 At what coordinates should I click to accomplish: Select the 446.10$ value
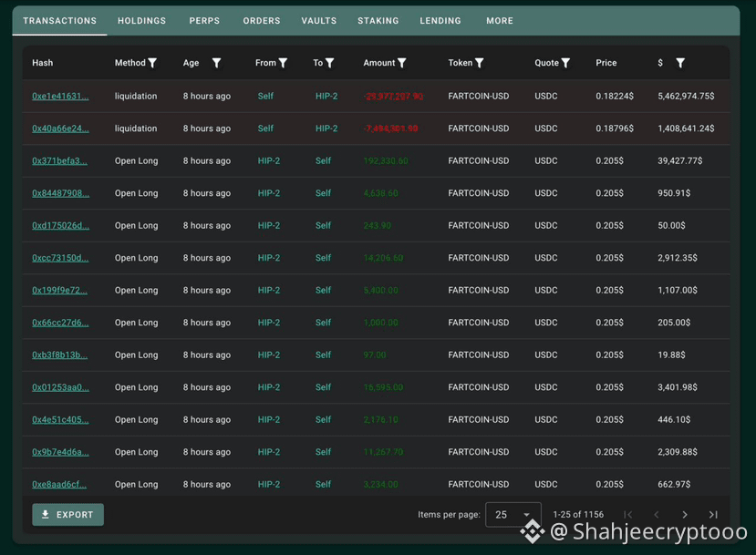coord(674,419)
